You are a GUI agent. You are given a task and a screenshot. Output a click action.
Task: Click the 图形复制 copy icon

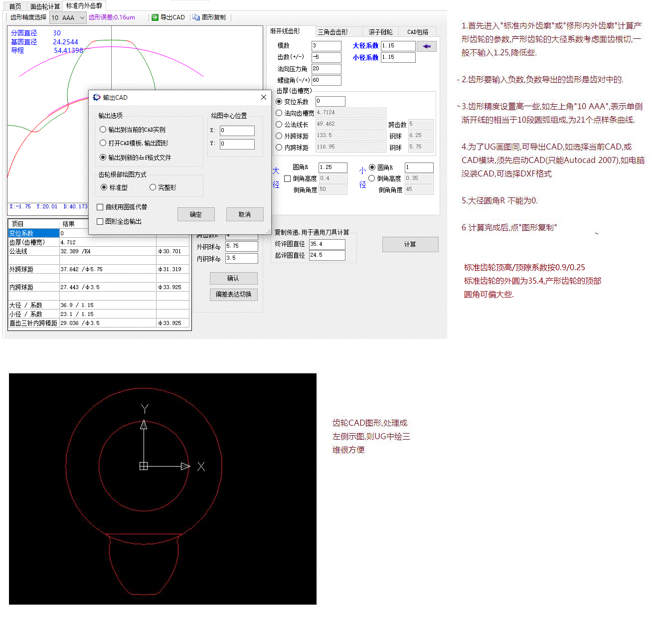196,17
